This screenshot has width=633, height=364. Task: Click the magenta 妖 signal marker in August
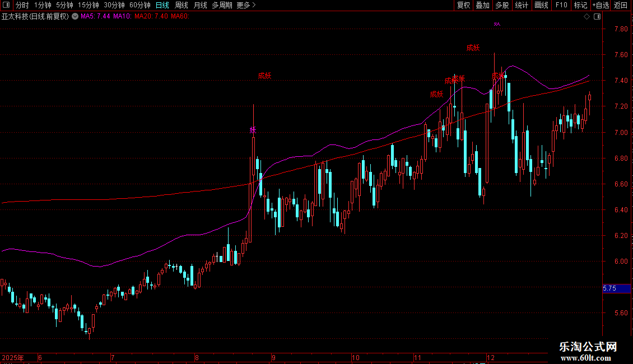(253, 130)
